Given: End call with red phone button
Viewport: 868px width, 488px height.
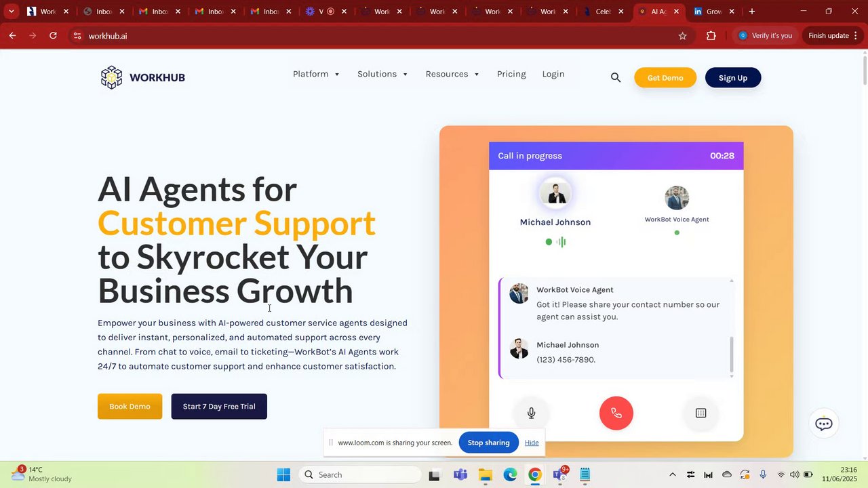Looking at the screenshot, I should (x=616, y=413).
